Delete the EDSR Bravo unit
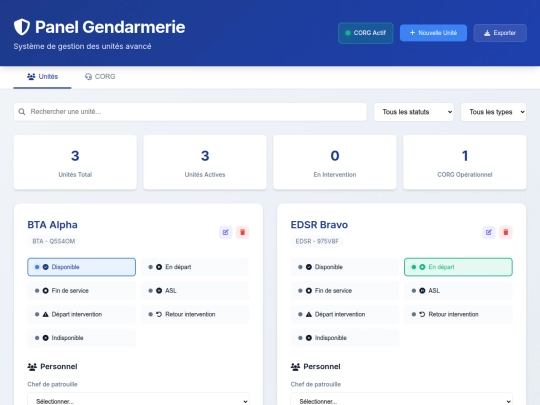This screenshot has width=540, height=405. [506, 232]
